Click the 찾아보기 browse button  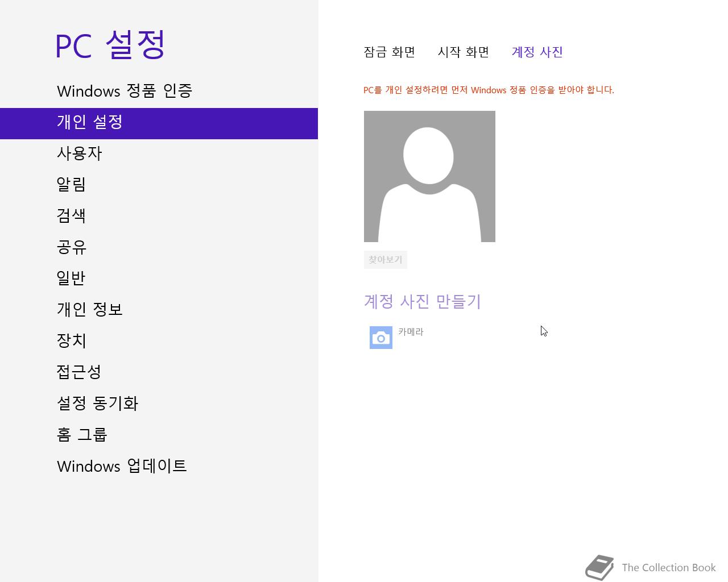(x=386, y=260)
